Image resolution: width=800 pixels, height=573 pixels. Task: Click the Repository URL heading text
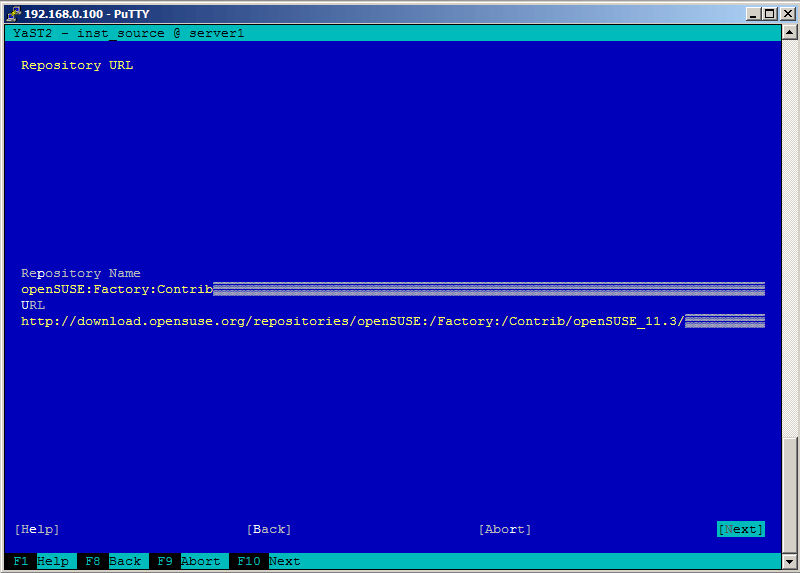(77, 65)
